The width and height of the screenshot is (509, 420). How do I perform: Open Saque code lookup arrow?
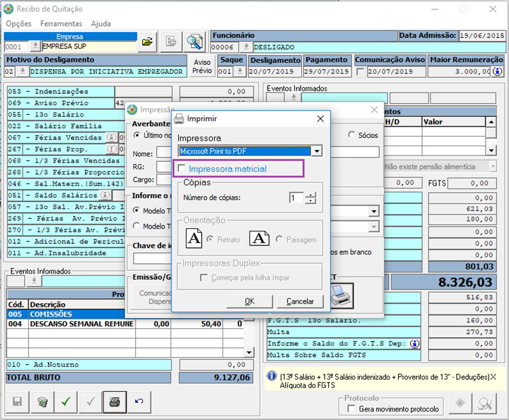pos(240,71)
